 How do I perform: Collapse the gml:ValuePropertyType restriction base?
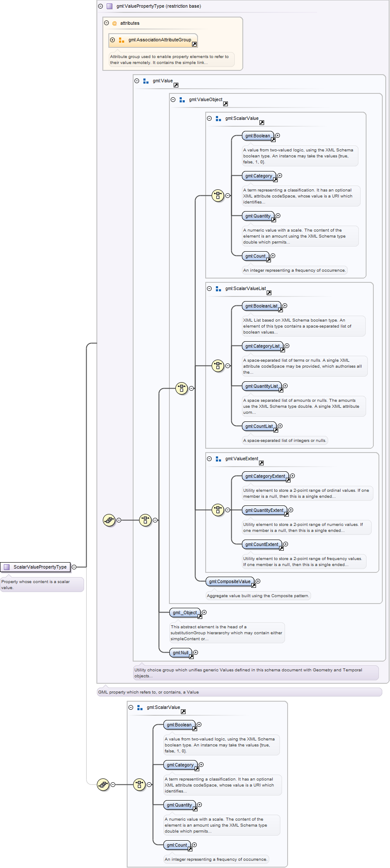coord(101,6)
